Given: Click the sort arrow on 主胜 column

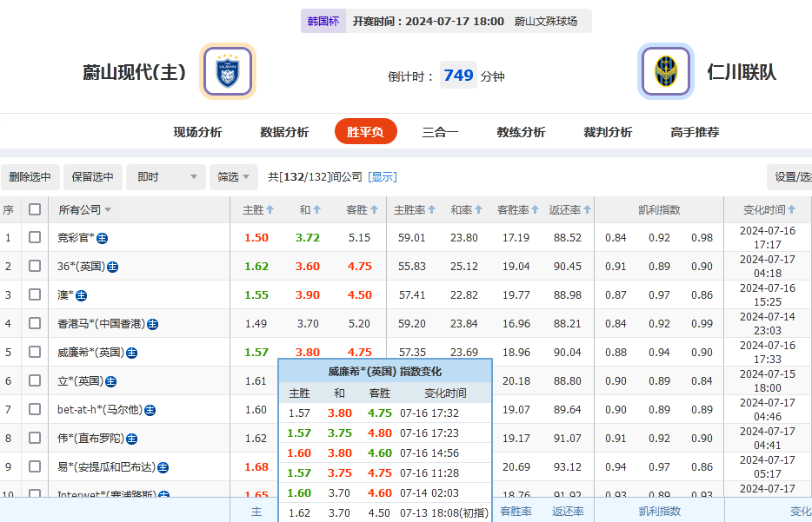Looking at the screenshot, I should click(270, 208).
